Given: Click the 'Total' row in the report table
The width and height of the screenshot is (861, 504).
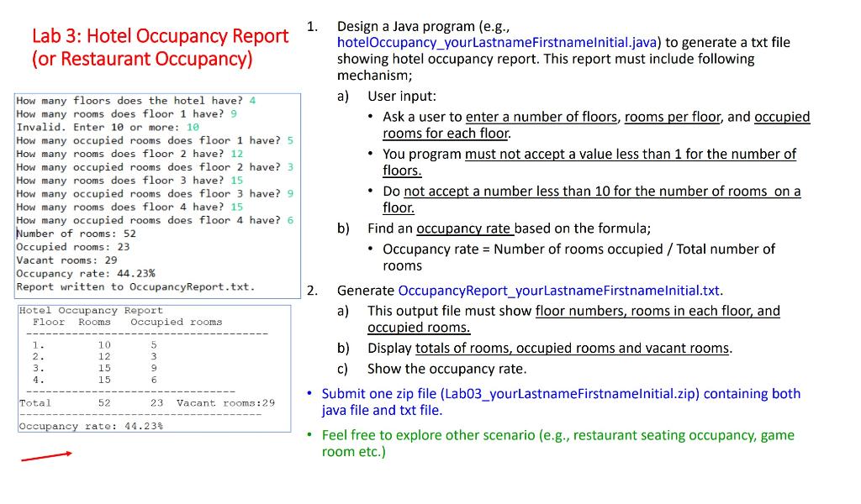Looking at the screenshot, I should click(147, 403).
